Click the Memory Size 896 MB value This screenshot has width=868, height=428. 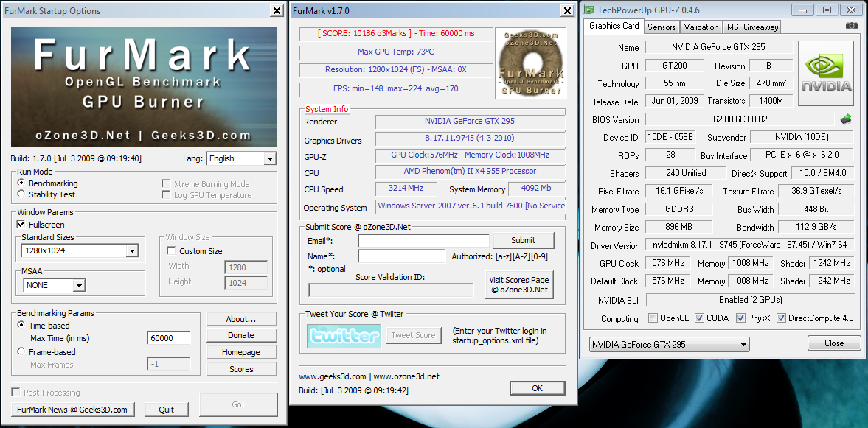(x=678, y=227)
